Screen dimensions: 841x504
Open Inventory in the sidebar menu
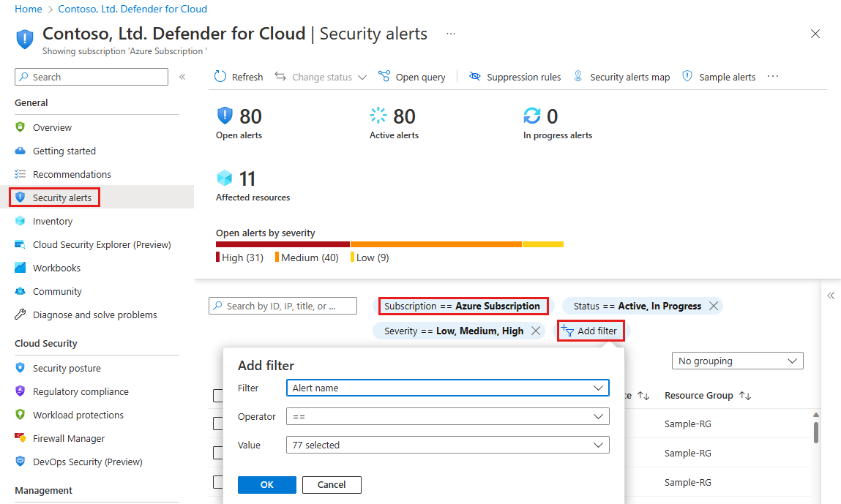(x=53, y=221)
